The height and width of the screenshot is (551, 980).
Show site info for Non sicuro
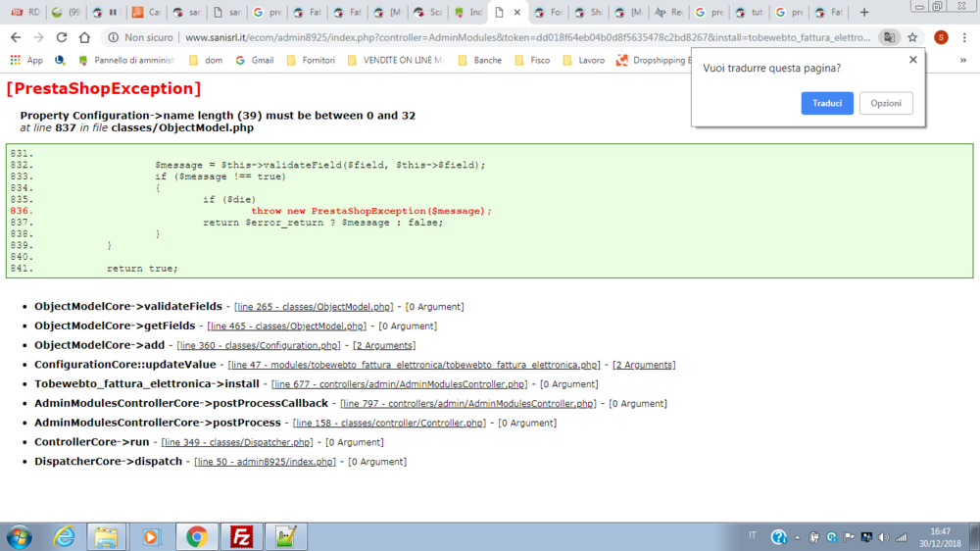coord(140,37)
